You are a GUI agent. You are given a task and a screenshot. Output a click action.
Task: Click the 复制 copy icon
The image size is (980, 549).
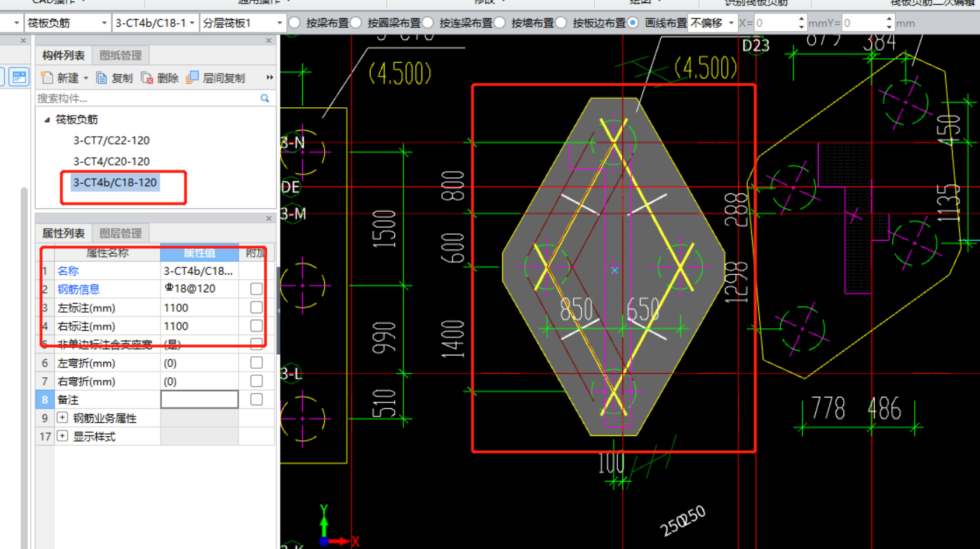coord(102,78)
